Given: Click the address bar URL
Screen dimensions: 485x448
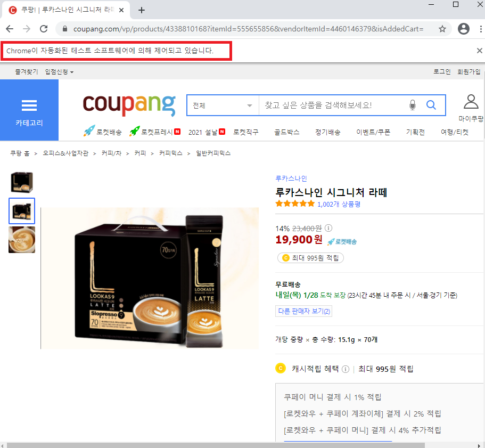Looking at the screenshot, I should click(249, 29).
